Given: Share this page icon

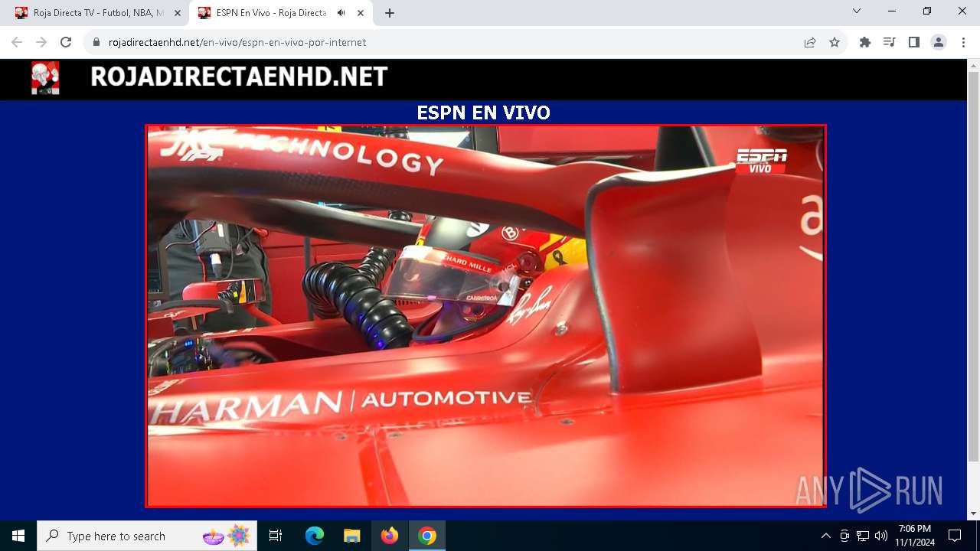Looking at the screenshot, I should click(810, 42).
